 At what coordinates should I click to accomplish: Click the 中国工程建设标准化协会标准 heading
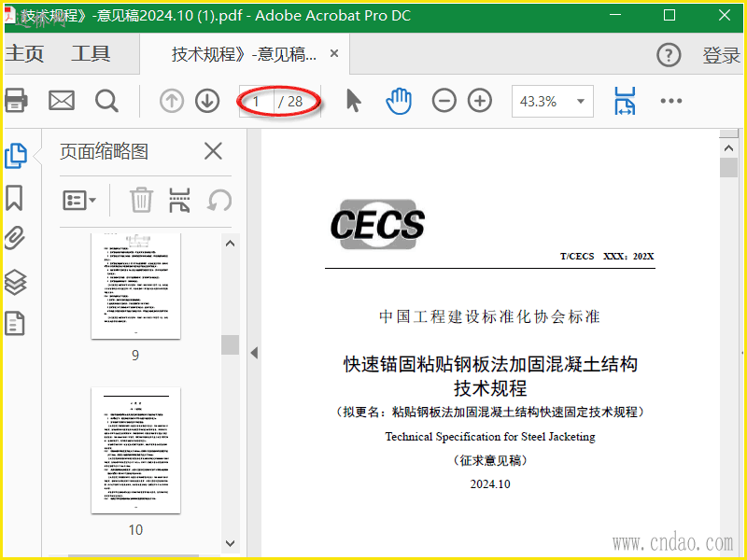489,316
